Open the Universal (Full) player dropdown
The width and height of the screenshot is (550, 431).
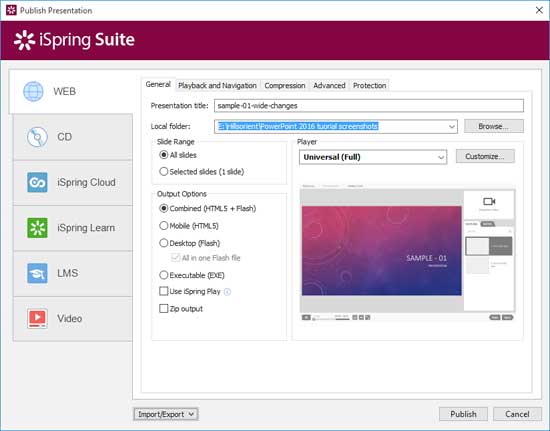[x=373, y=157]
